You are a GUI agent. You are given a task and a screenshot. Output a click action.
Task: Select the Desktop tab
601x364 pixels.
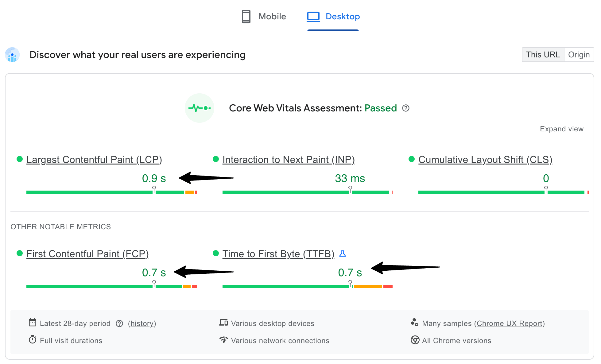(x=342, y=16)
